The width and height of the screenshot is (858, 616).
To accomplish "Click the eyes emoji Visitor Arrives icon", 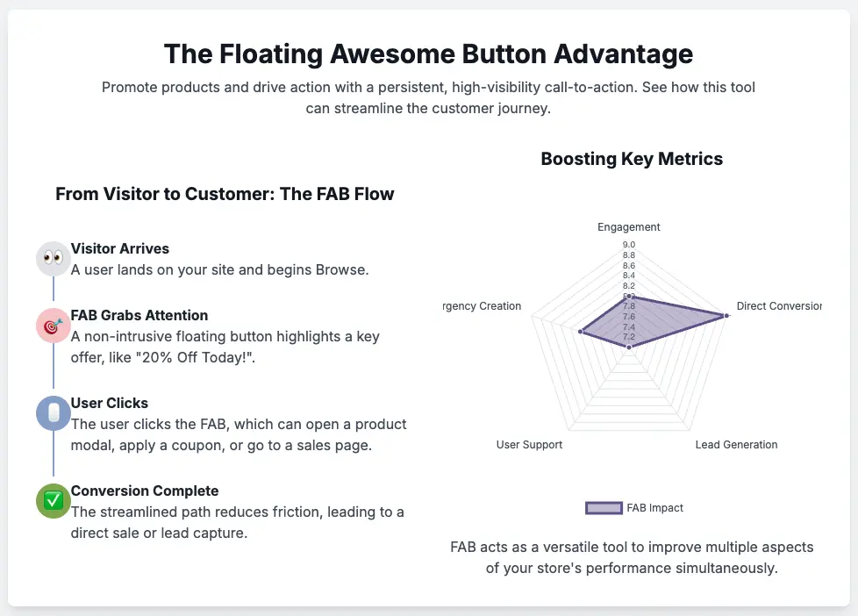I will (54, 259).
